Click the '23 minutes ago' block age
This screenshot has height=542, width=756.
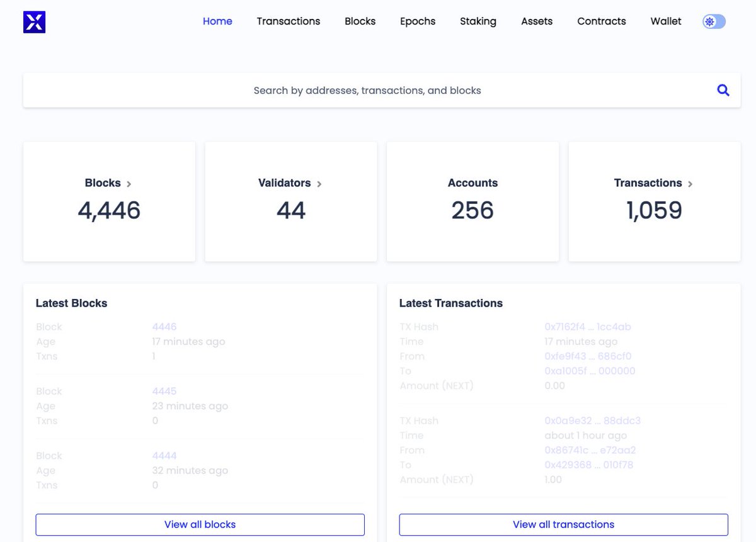point(190,406)
